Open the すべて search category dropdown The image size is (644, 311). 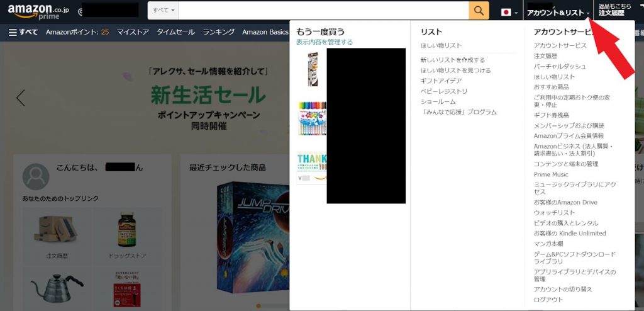click(x=164, y=10)
